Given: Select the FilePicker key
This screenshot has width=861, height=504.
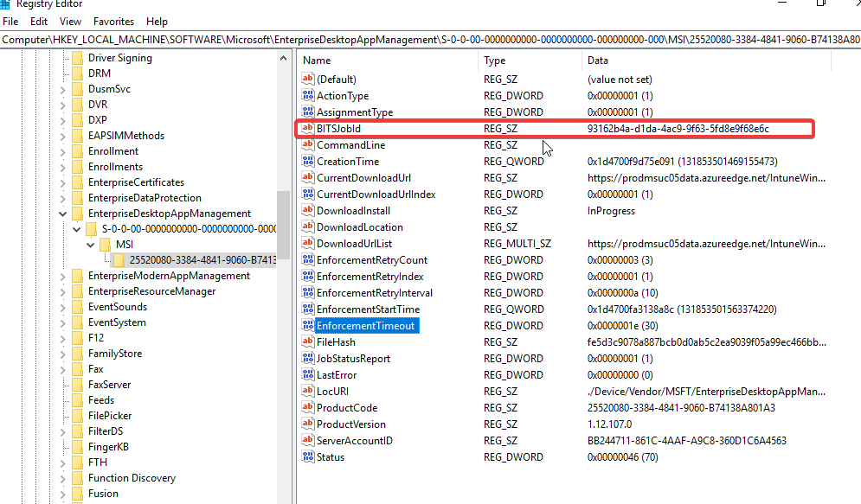Looking at the screenshot, I should 110,416.
